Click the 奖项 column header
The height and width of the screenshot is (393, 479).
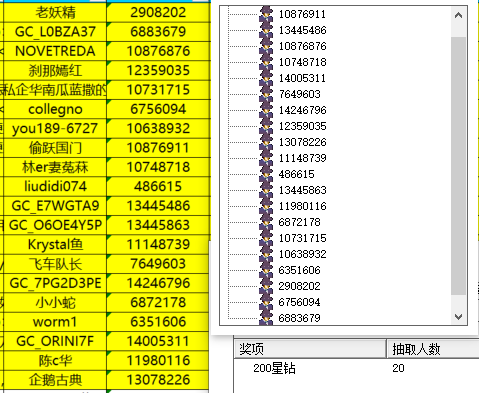(x=310, y=349)
